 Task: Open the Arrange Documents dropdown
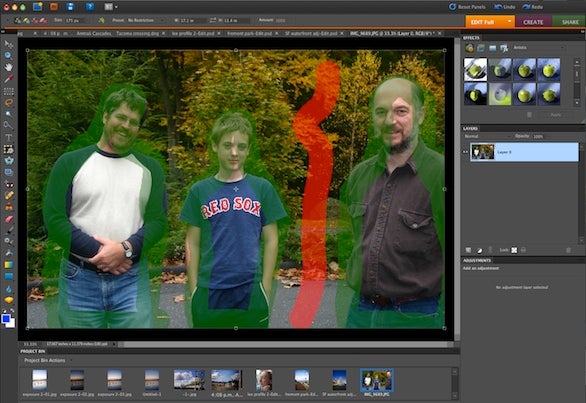111,6
